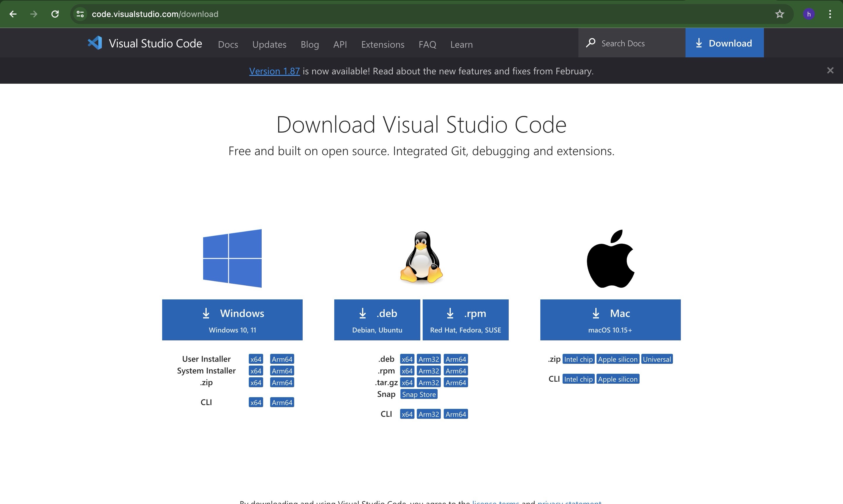Click the Visual Studio Code title text

pyautogui.click(x=155, y=44)
